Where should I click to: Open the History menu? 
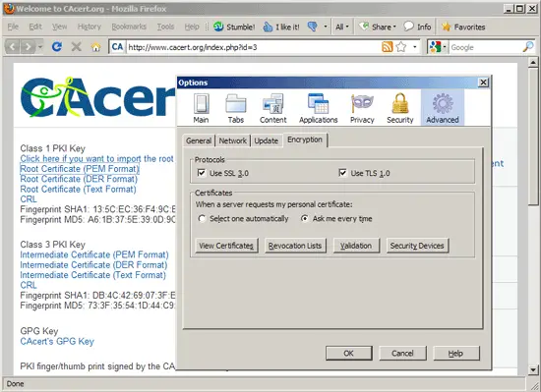coord(89,27)
